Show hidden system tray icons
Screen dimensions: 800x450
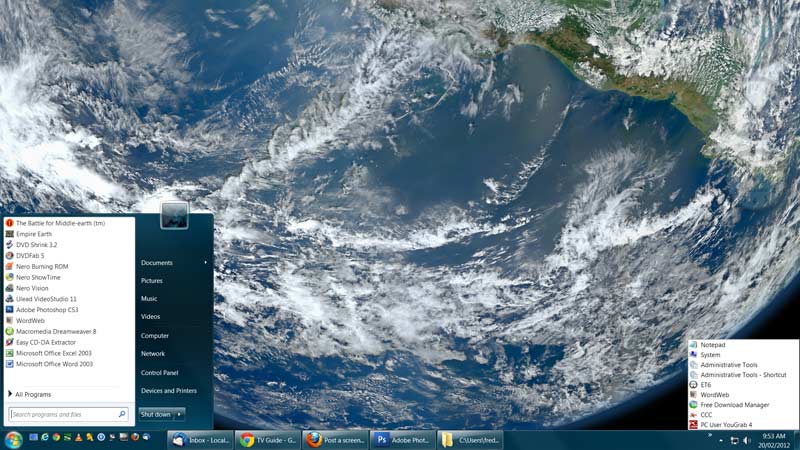[x=722, y=440]
